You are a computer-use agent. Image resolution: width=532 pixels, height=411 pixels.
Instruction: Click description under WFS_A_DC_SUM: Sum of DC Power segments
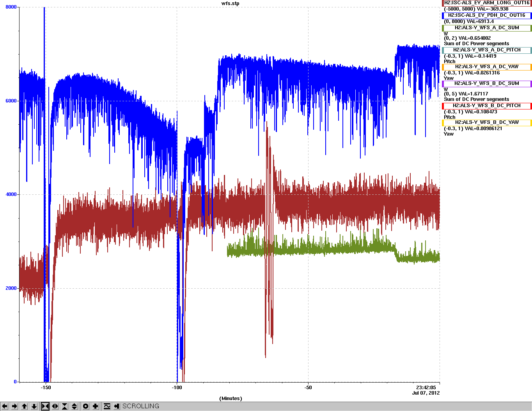point(476,44)
